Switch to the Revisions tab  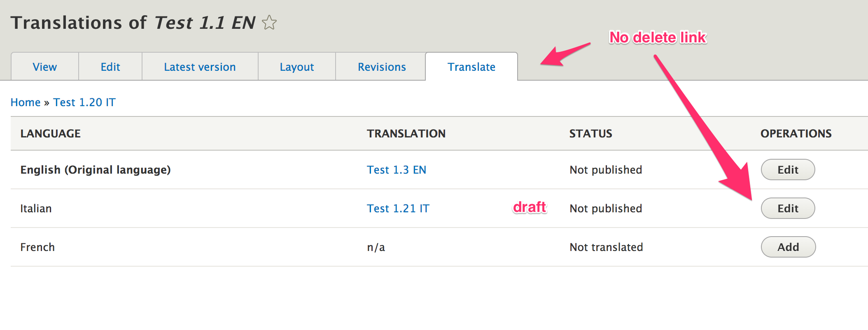click(x=382, y=67)
